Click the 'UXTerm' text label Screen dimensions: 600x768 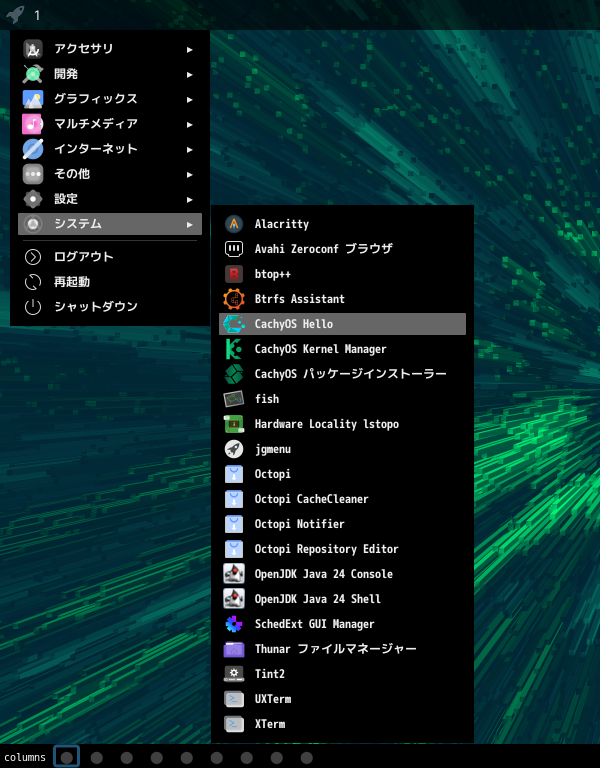[273, 699]
